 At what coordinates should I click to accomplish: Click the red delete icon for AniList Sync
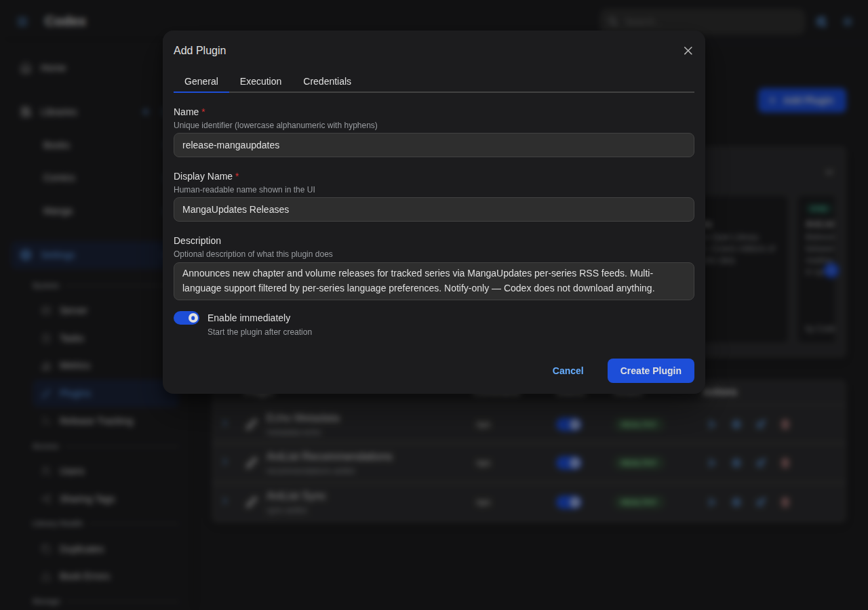click(785, 502)
